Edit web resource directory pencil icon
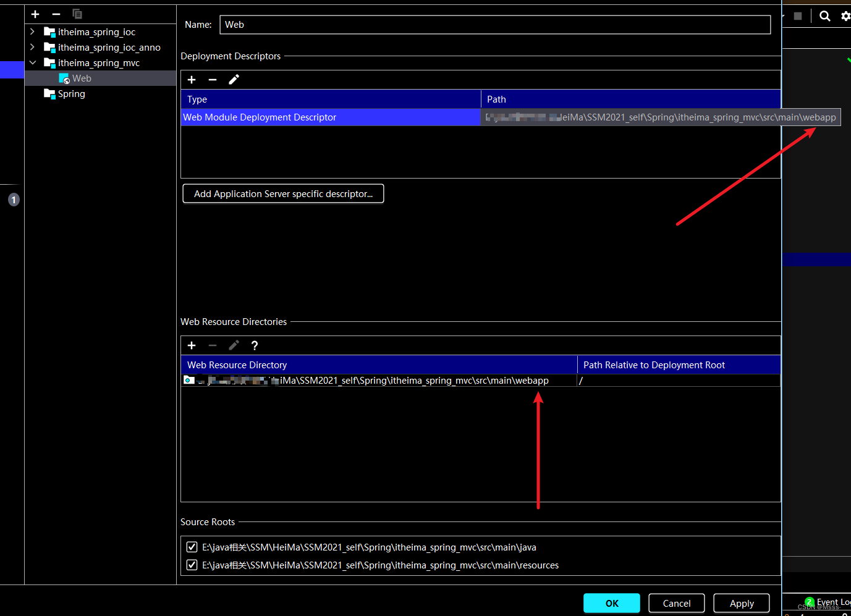851x616 pixels. click(x=234, y=345)
